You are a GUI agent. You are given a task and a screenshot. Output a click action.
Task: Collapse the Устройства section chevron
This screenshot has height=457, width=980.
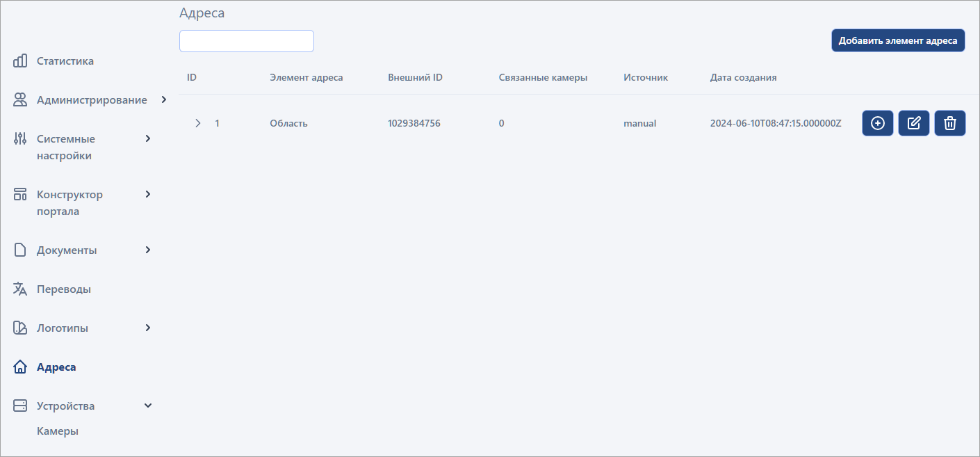pyautogui.click(x=147, y=406)
